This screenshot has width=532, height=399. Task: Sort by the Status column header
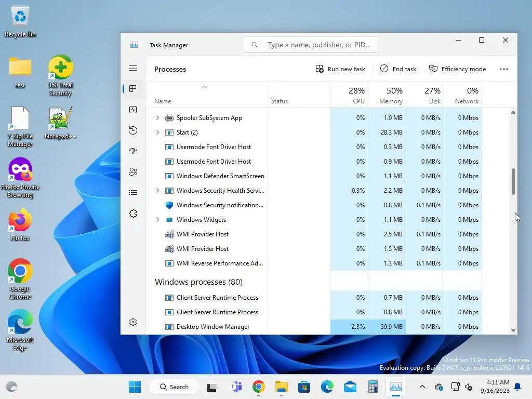(x=299, y=95)
